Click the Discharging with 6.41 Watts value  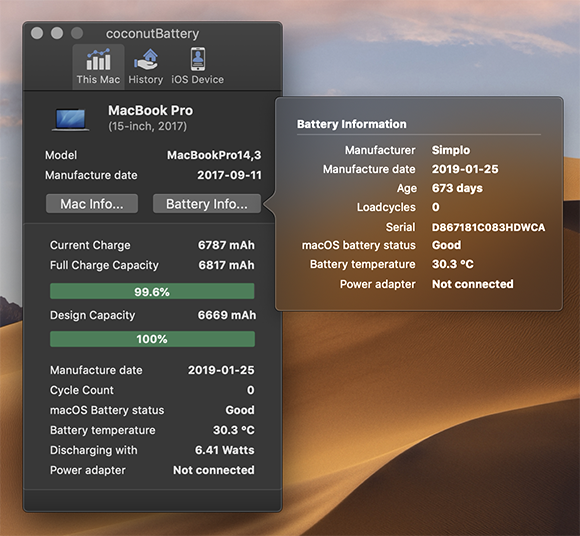pos(225,450)
